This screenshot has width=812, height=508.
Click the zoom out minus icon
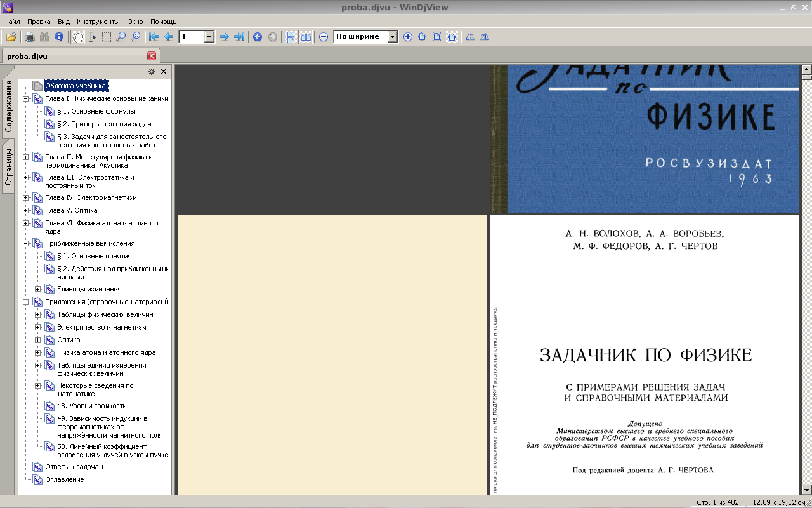[324, 37]
